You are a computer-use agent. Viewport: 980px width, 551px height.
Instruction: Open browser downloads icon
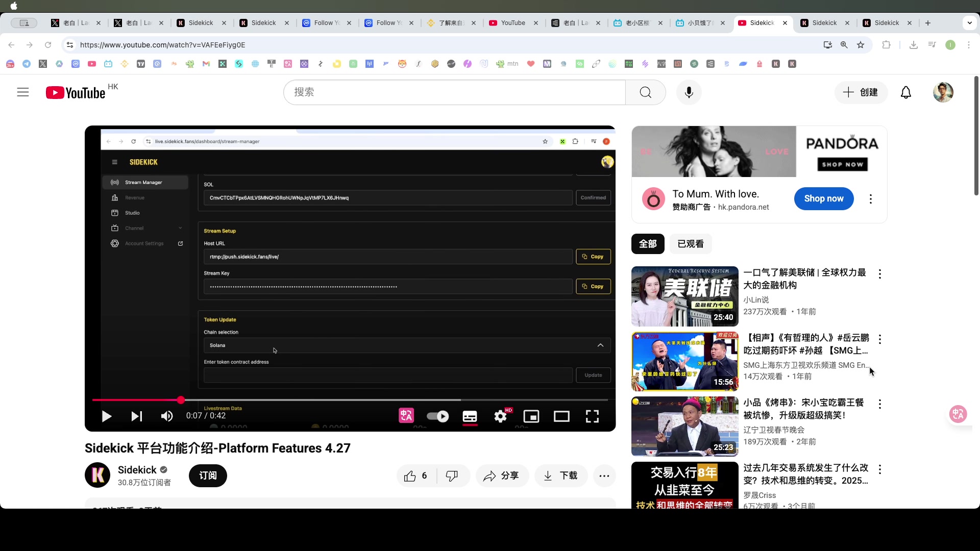[x=914, y=45]
